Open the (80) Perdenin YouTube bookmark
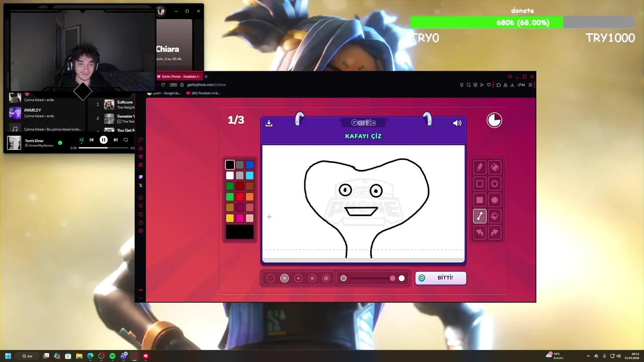Image resolution: width=644 pixels, height=362 pixels. pos(203,93)
